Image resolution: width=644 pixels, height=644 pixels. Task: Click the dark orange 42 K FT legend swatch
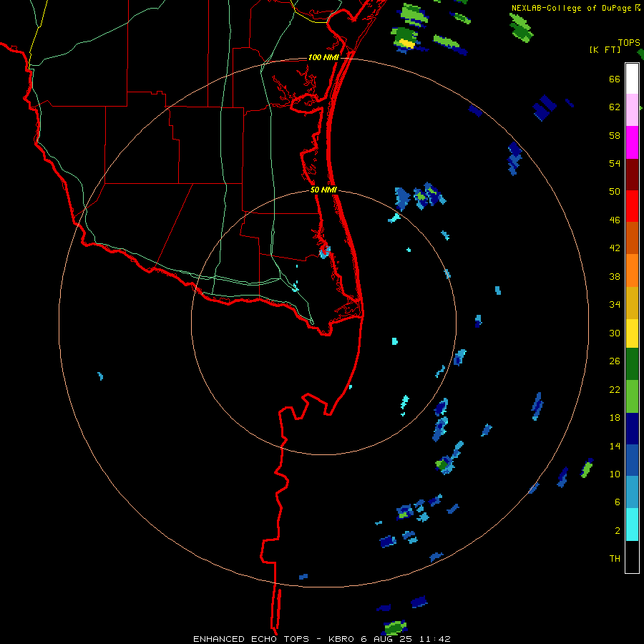click(x=632, y=238)
